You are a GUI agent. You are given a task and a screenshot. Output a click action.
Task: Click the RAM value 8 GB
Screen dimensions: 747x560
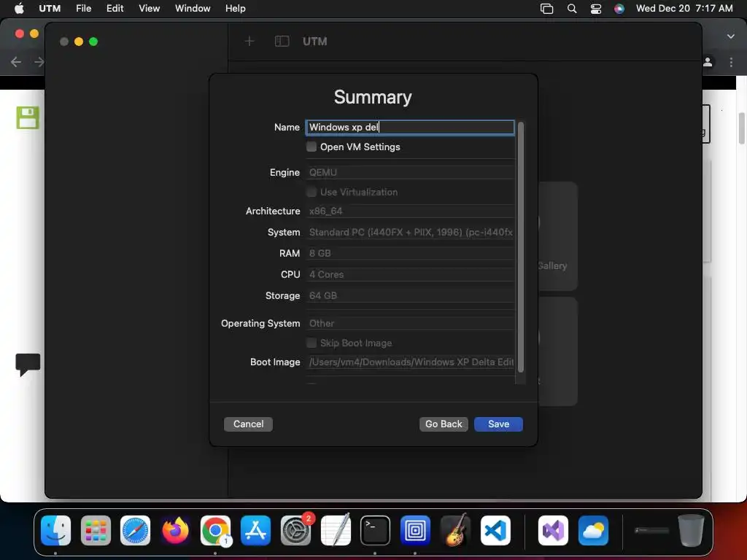pos(410,253)
